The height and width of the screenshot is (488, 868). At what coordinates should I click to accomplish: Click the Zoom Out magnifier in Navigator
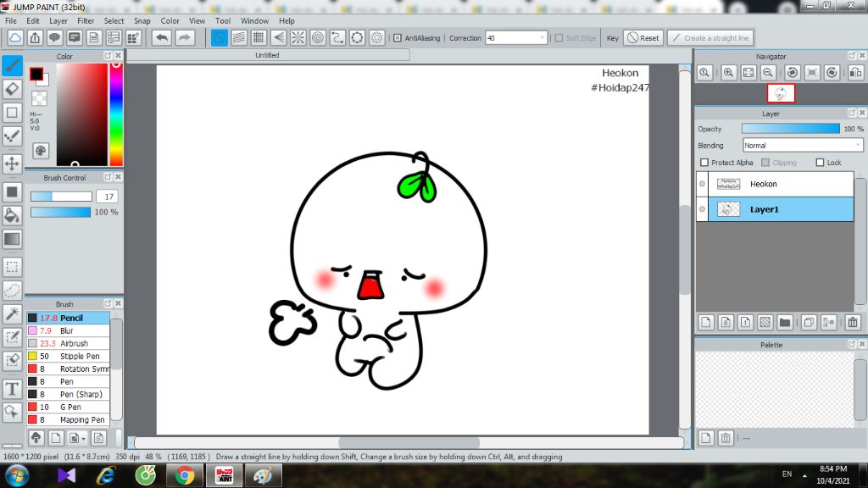pos(768,73)
